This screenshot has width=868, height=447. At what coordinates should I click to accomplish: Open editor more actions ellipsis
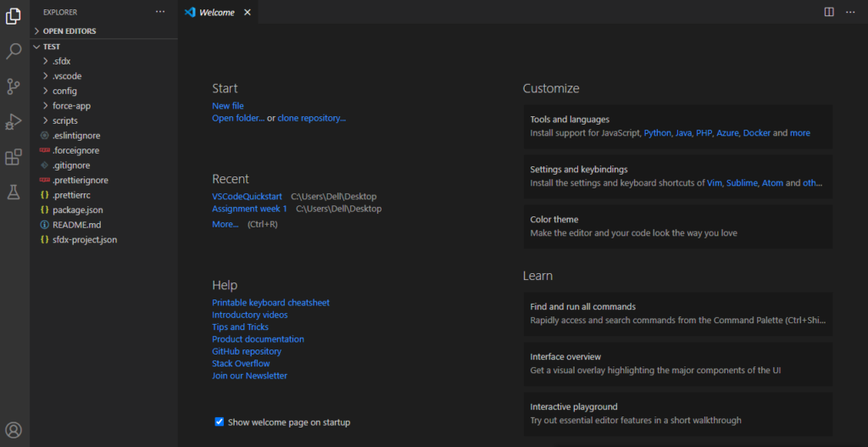850,12
